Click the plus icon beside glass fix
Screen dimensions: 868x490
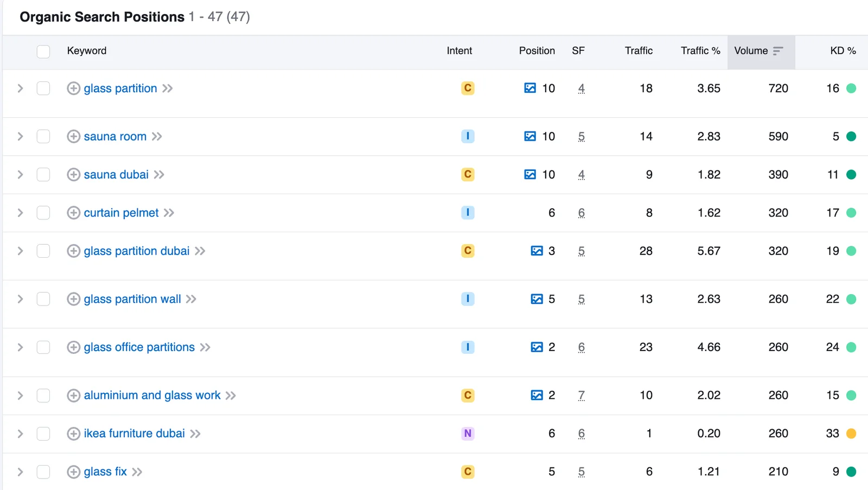pos(73,472)
